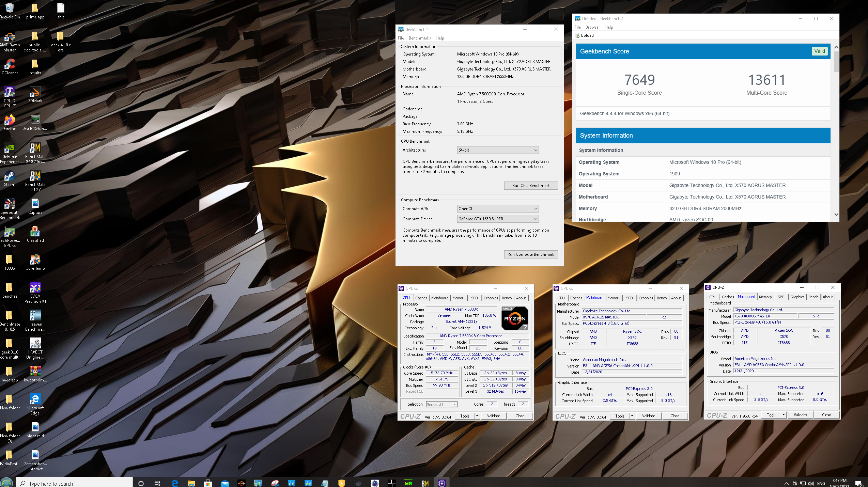Click Tools button in left CPU-Z window
868x487 pixels.
pyautogui.click(x=465, y=416)
